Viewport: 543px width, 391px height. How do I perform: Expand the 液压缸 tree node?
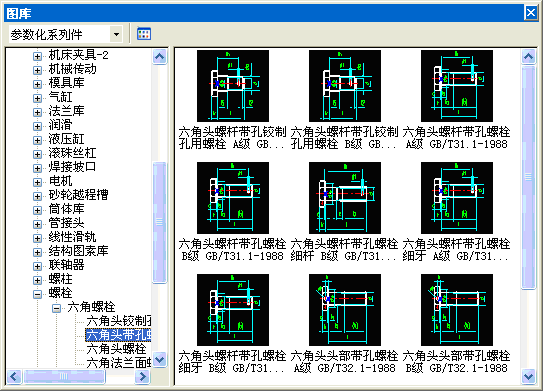click(x=37, y=140)
